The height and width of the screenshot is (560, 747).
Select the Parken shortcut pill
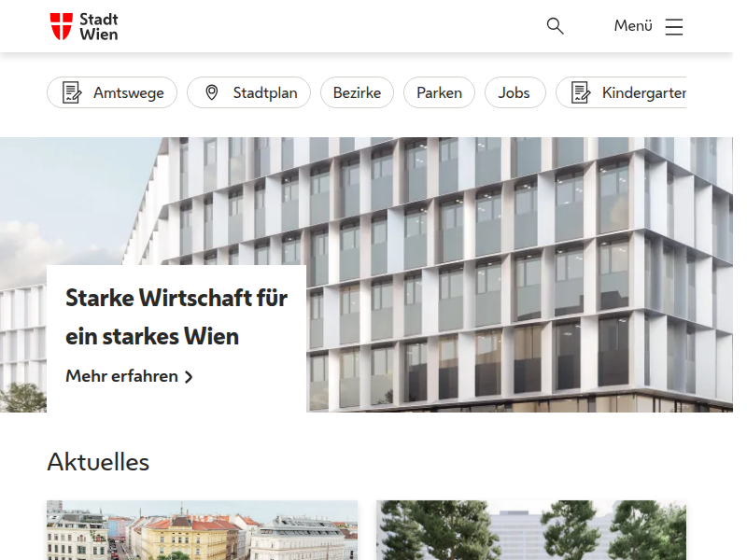pos(439,92)
